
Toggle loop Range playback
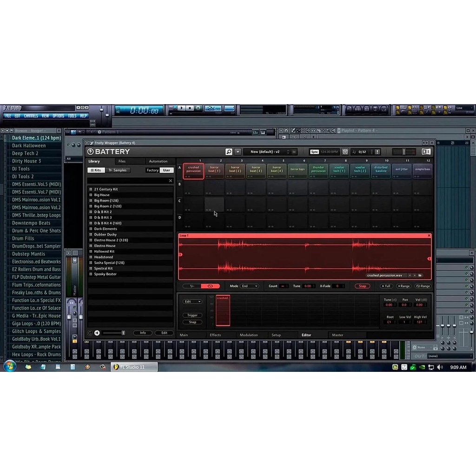(423, 286)
